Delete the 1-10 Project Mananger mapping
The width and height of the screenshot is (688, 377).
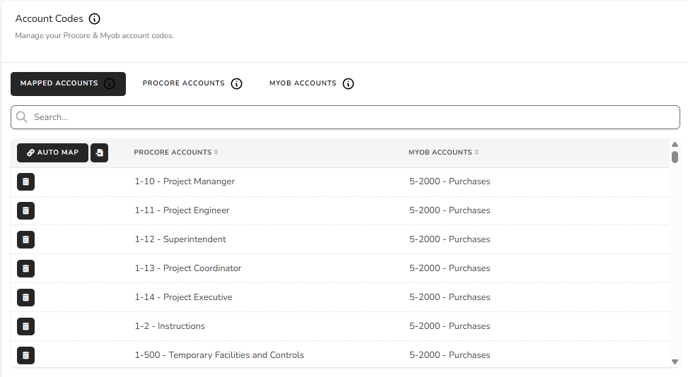[26, 182]
